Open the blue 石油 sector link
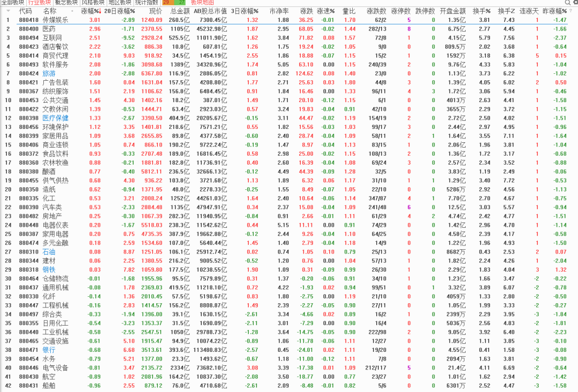Screen dimensions: 578x392 49,252
